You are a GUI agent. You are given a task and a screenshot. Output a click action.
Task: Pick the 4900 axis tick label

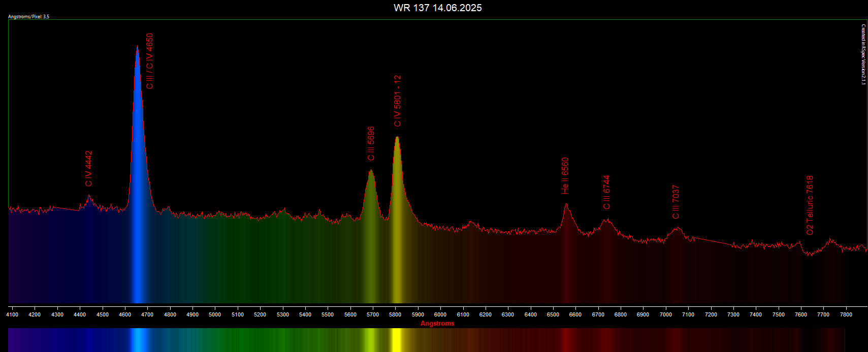coord(192,314)
